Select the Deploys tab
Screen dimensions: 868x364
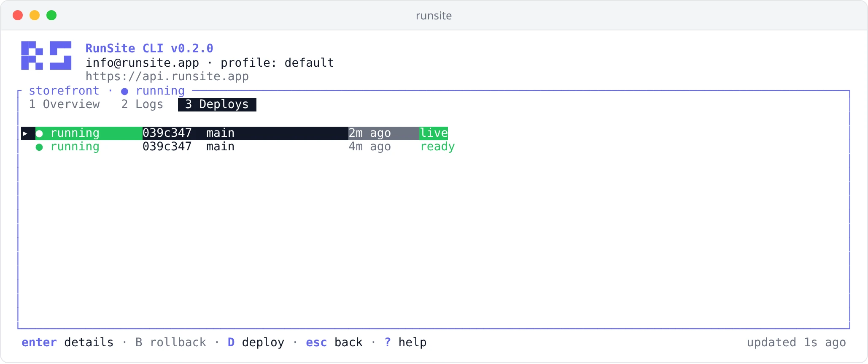tap(217, 104)
